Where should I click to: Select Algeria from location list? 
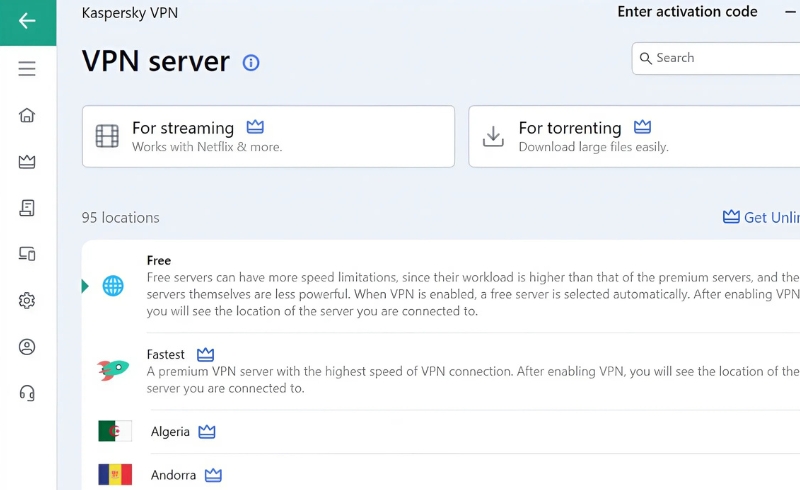(441, 432)
